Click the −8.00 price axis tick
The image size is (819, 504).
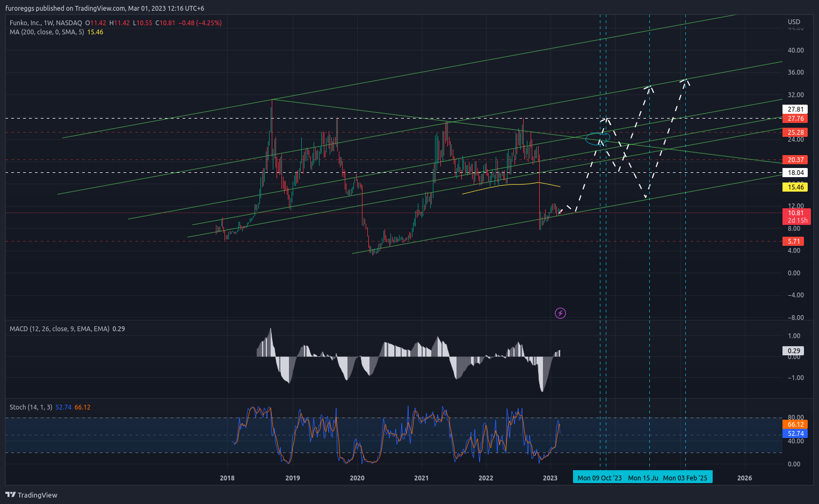point(795,318)
